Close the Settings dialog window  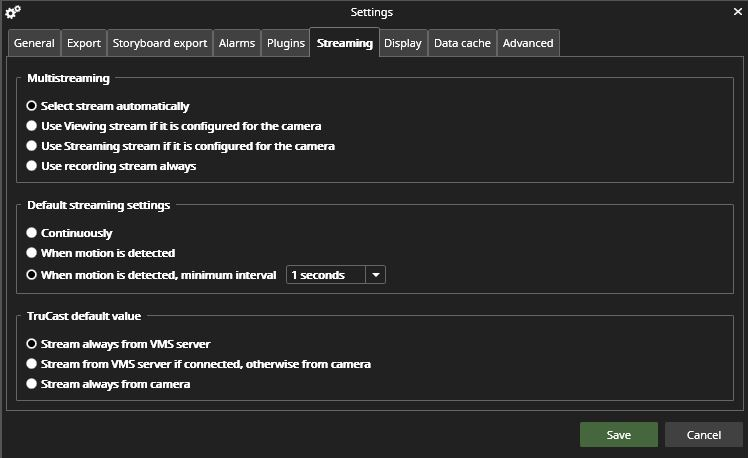click(x=737, y=12)
